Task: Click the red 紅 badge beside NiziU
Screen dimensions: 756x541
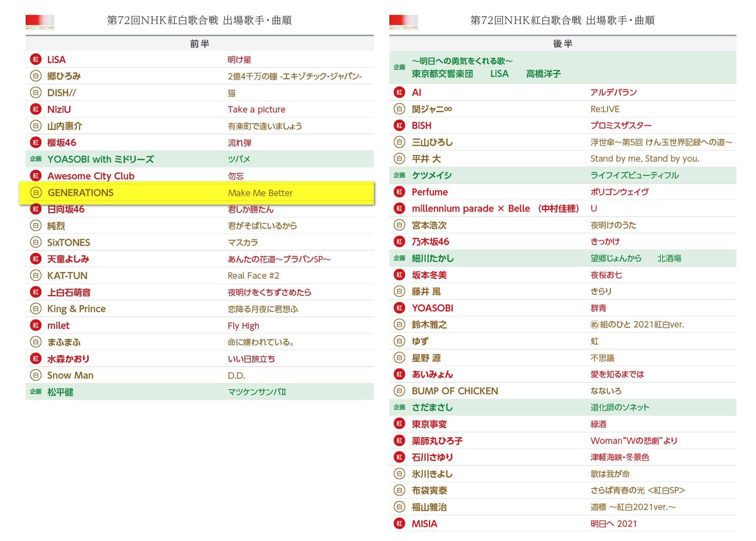Action: [x=36, y=109]
